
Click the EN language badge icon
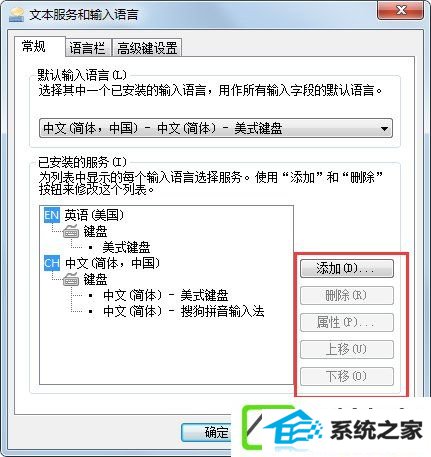(52, 215)
